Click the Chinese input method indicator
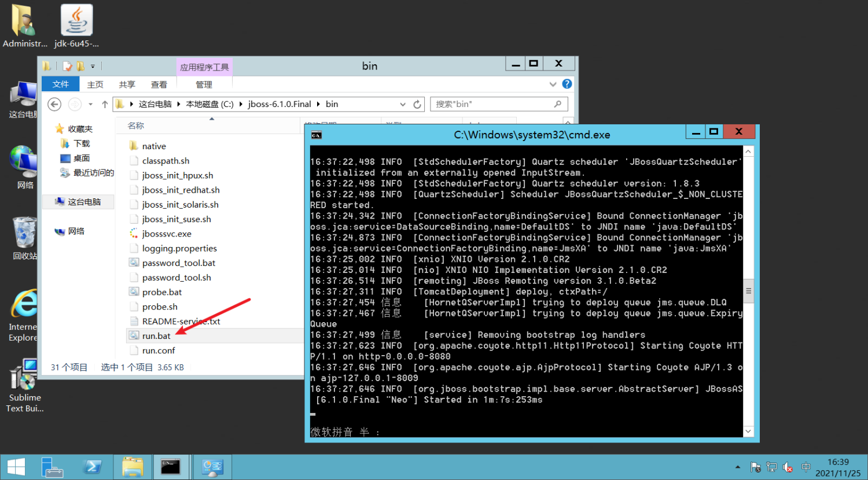The image size is (868, 480). tap(806, 467)
